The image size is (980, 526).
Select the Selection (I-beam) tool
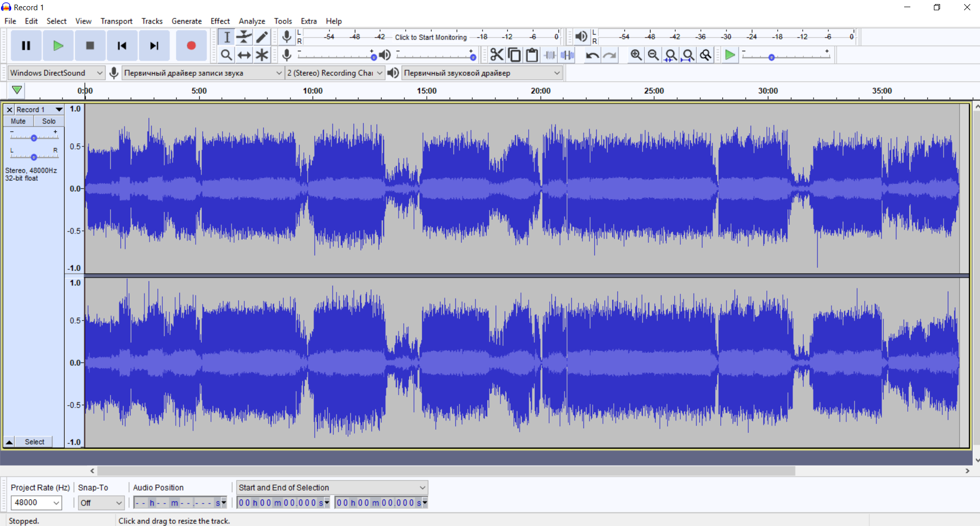pyautogui.click(x=226, y=37)
